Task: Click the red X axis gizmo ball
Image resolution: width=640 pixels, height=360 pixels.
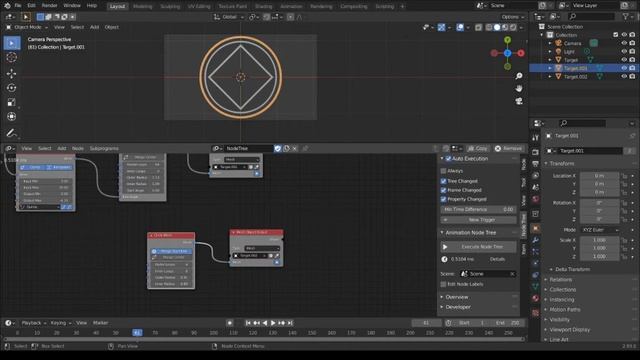Action: 521,53
